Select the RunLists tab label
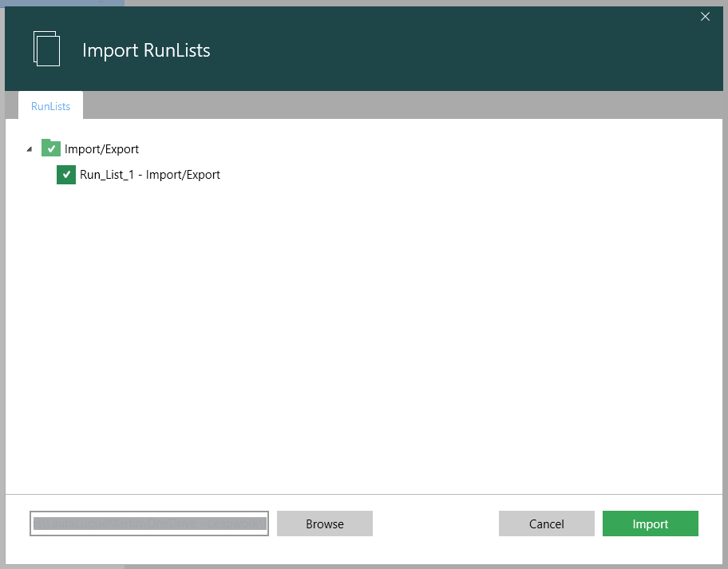The image size is (728, 569). tap(49, 105)
